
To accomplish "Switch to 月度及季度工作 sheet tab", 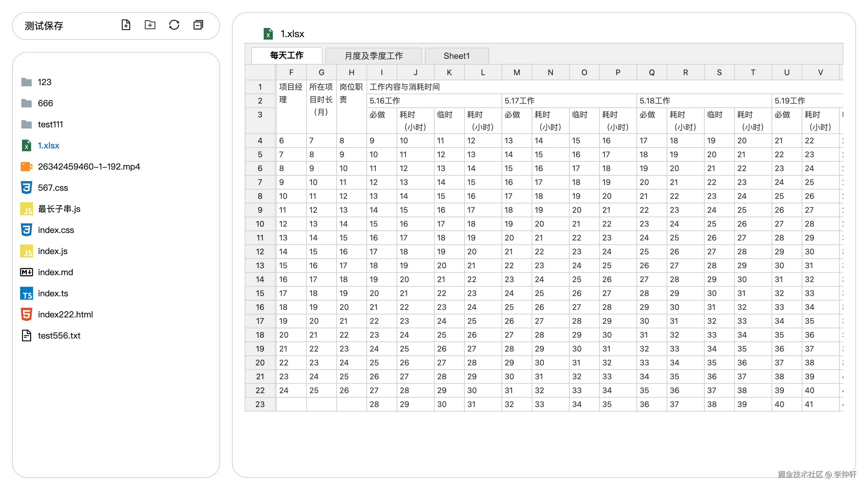I will point(373,56).
